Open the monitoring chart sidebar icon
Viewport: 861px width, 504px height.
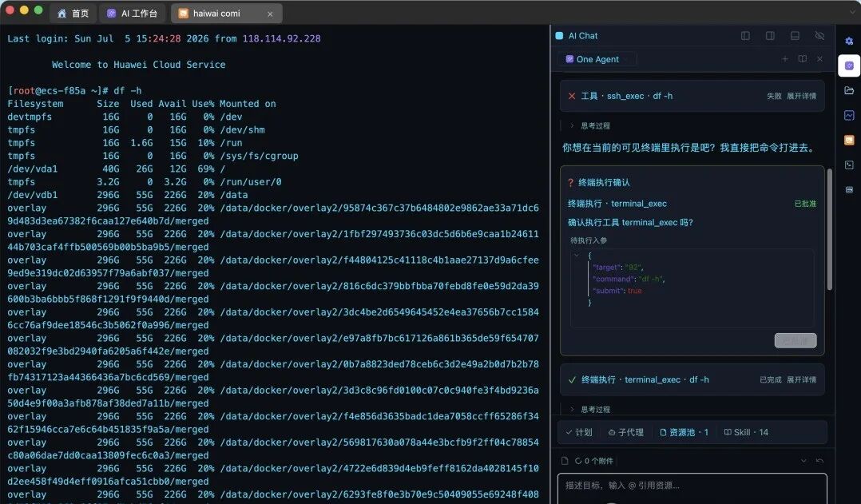pos(849,115)
